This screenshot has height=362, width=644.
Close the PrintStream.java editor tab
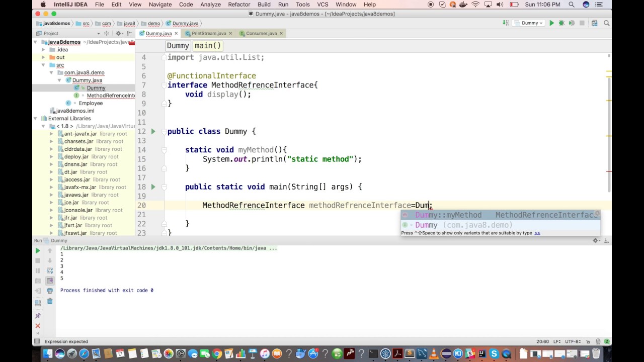pyautogui.click(x=230, y=33)
